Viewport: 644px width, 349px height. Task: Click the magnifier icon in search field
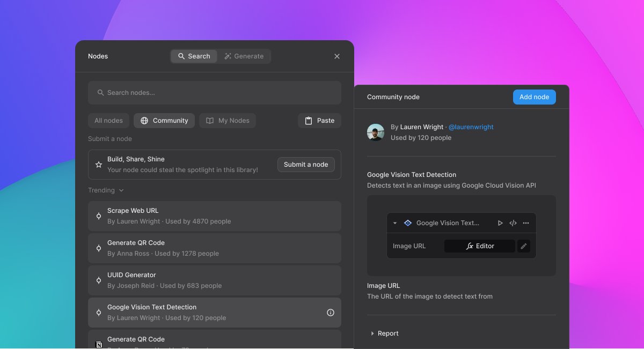click(x=100, y=93)
